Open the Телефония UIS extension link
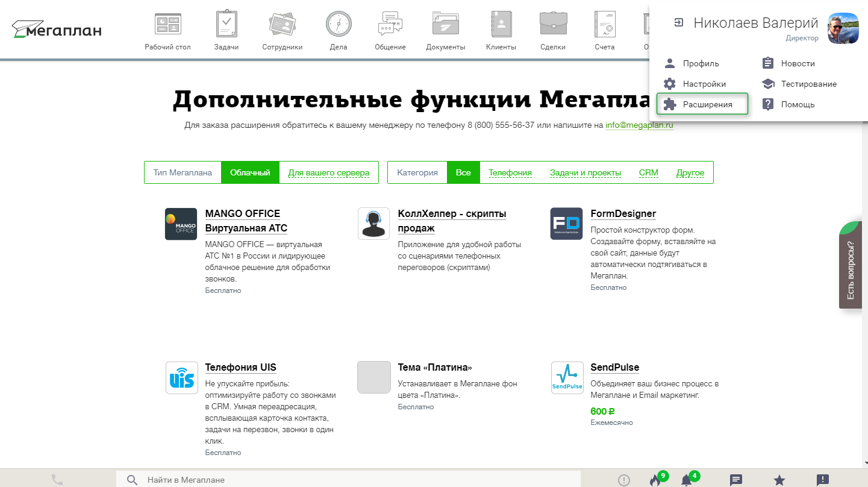Viewport: 868px width, 487px height. click(241, 367)
